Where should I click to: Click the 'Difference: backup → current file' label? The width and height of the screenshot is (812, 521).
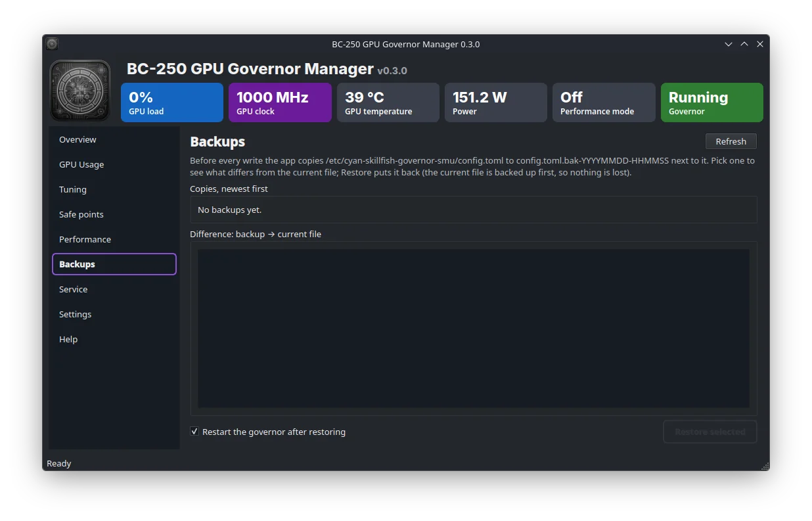256,234
